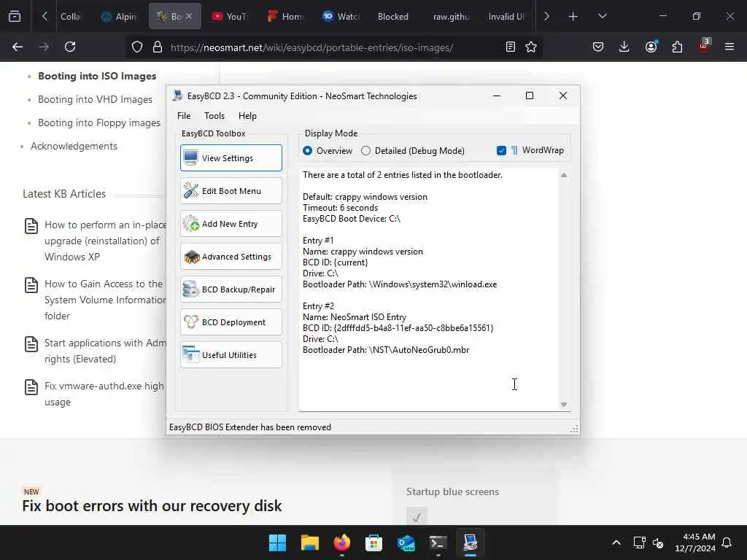Click the tracking protection shield icon

pyautogui.click(x=137, y=47)
